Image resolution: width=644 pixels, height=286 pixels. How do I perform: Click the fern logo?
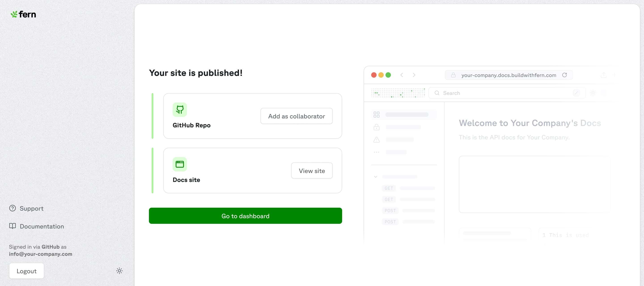point(23,14)
